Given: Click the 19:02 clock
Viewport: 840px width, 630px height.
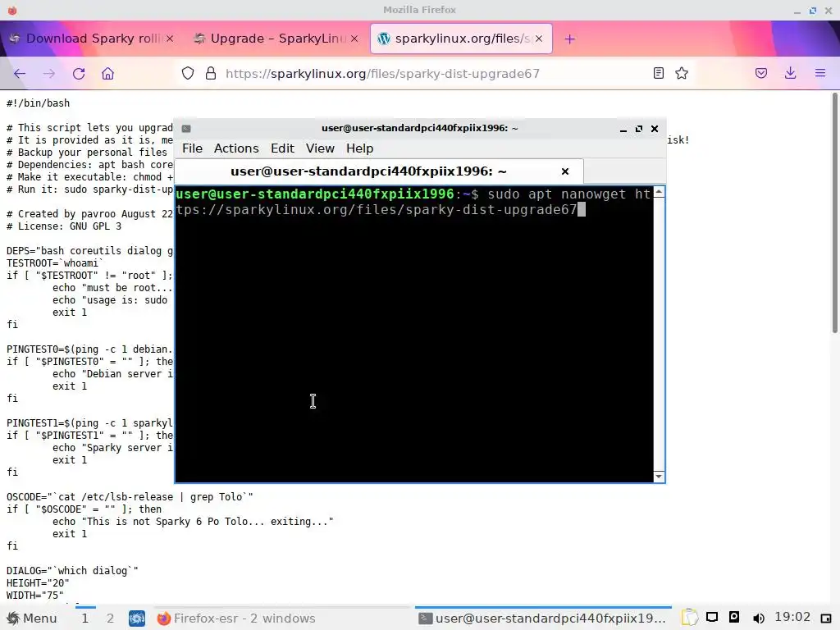Looking at the screenshot, I should click(792, 618).
